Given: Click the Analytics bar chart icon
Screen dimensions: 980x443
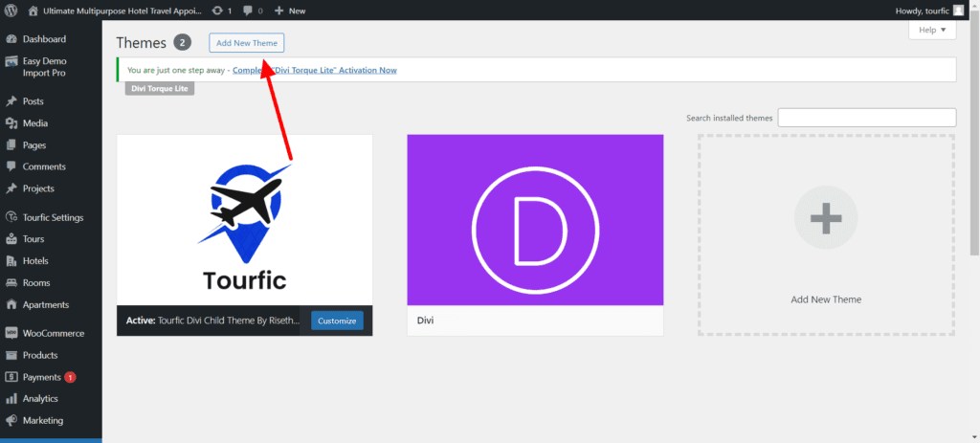Looking at the screenshot, I should tap(11, 399).
